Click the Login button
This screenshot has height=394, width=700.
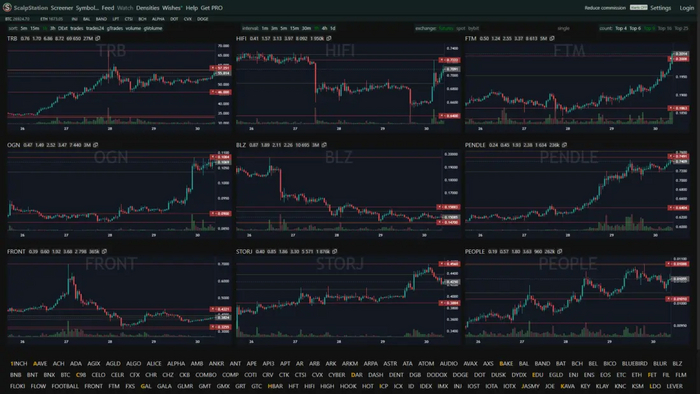[x=687, y=8]
